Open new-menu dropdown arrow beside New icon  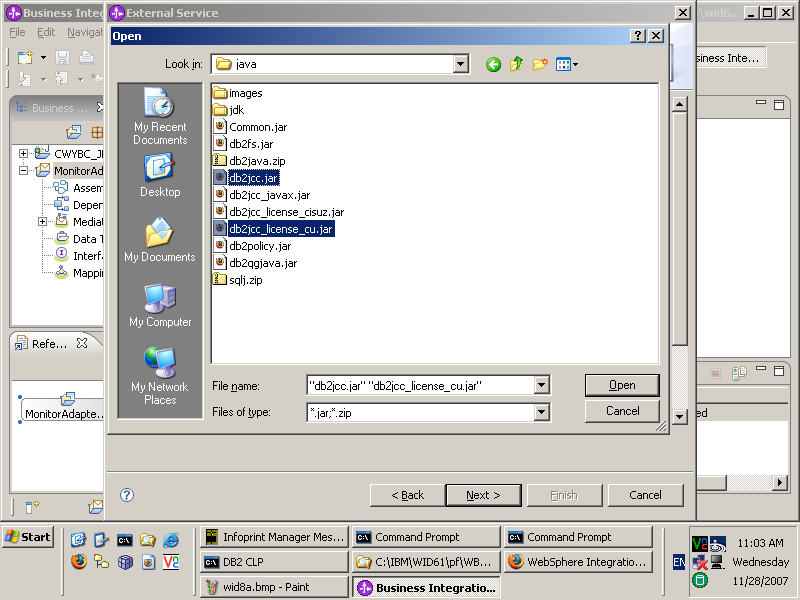(x=43, y=57)
